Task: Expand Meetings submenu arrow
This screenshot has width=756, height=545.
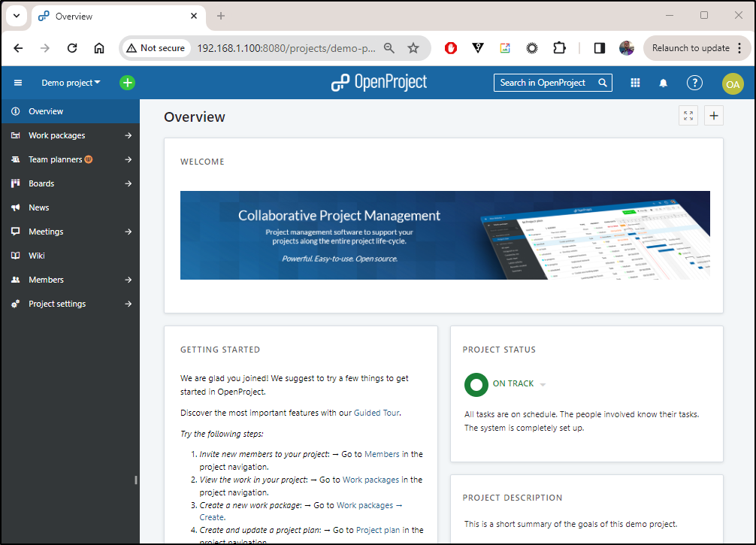Action: click(x=129, y=232)
